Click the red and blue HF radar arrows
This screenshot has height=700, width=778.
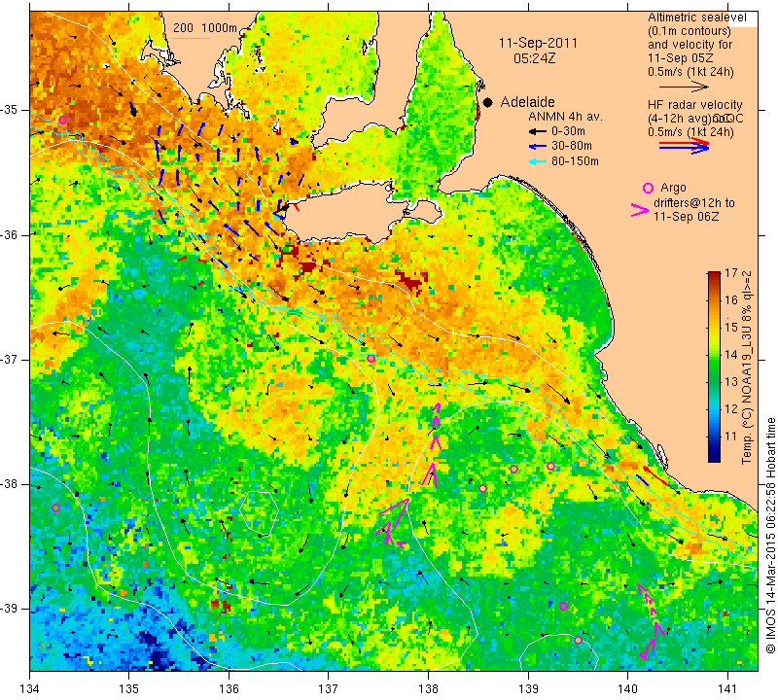click(x=684, y=146)
